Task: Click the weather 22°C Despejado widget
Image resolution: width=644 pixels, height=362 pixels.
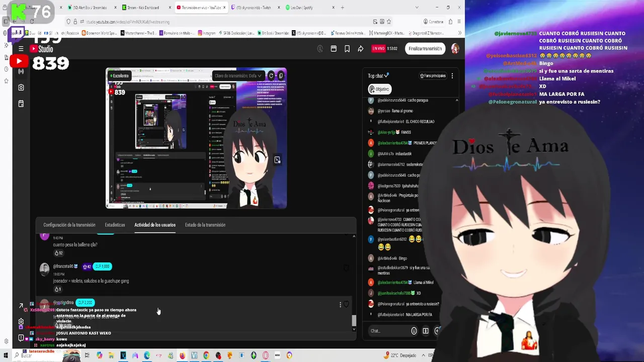Action: tap(401, 355)
